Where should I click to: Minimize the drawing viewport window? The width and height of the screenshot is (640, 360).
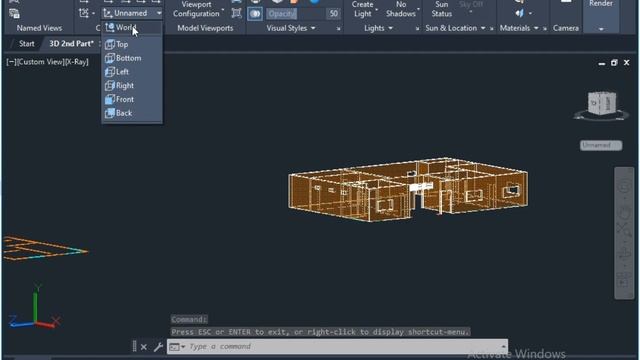[x=602, y=63]
